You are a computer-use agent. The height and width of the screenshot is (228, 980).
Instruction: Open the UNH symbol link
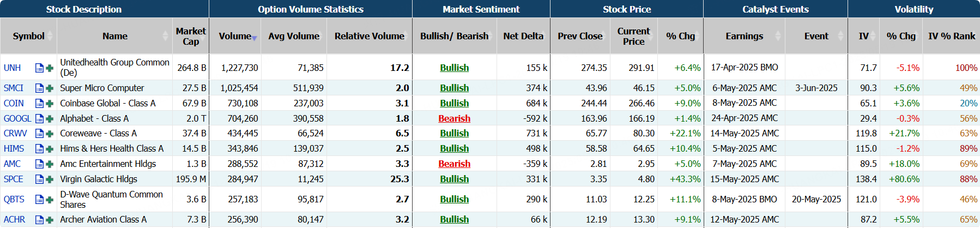pos(12,68)
